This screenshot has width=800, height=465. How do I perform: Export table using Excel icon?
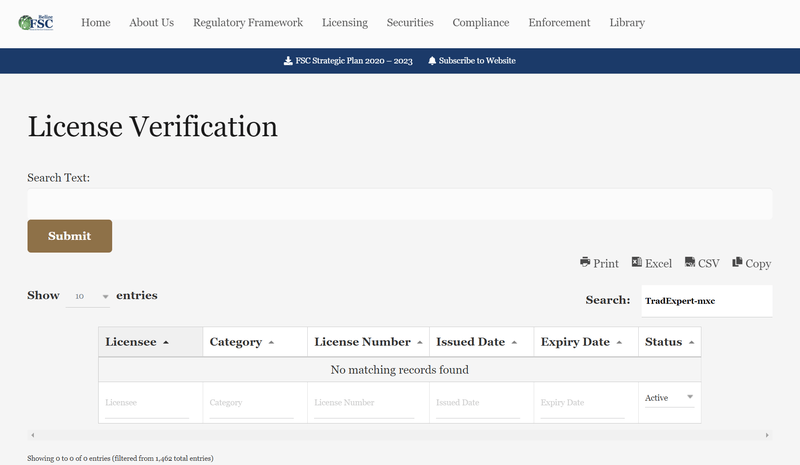[637, 263]
